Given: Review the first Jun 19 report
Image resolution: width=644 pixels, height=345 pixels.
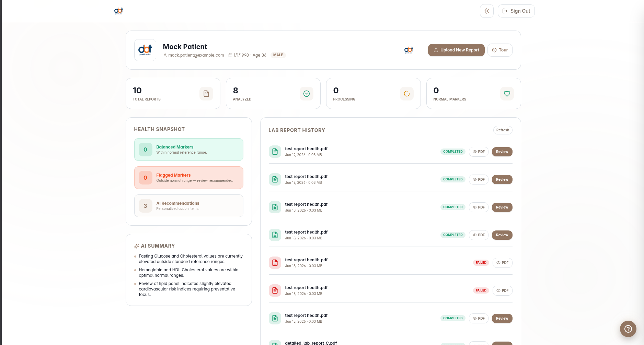Looking at the screenshot, I should pyautogui.click(x=502, y=152).
